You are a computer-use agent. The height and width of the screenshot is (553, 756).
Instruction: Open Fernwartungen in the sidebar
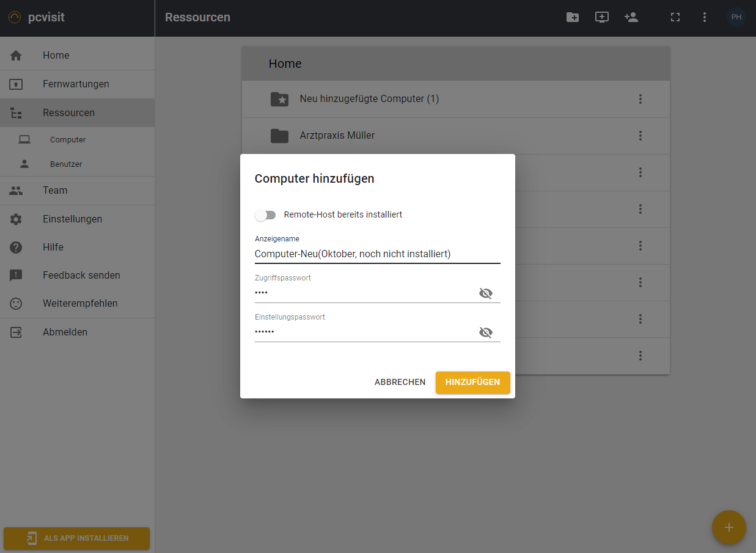click(76, 84)
